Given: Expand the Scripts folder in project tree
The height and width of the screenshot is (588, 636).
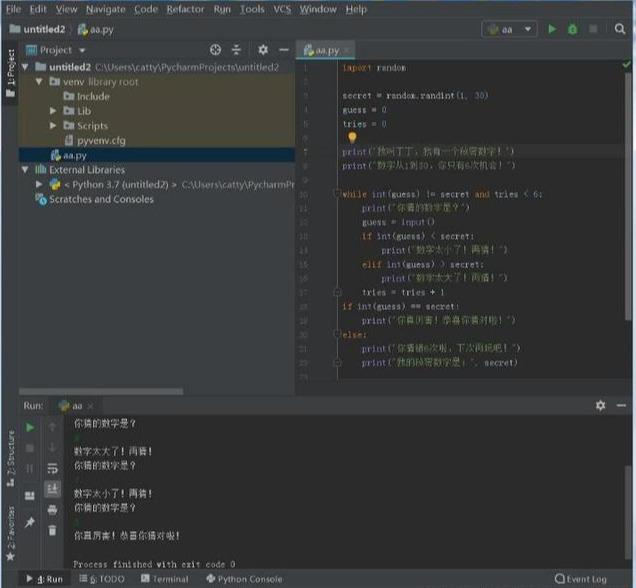Looking at the screenshot, I should point(55,126).
